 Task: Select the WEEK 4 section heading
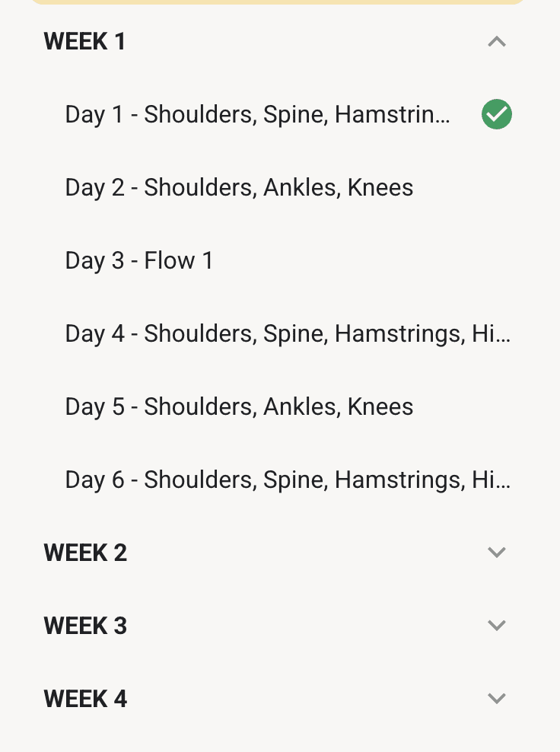[85, 699]
